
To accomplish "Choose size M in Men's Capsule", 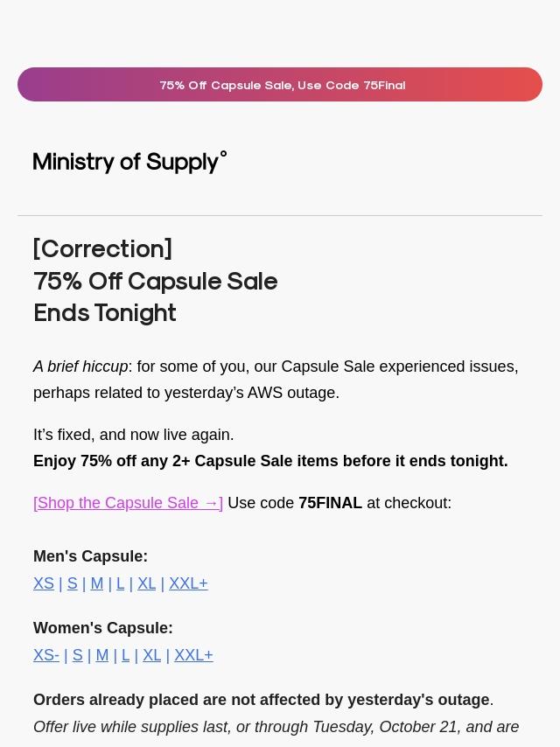I will point(97,583).
